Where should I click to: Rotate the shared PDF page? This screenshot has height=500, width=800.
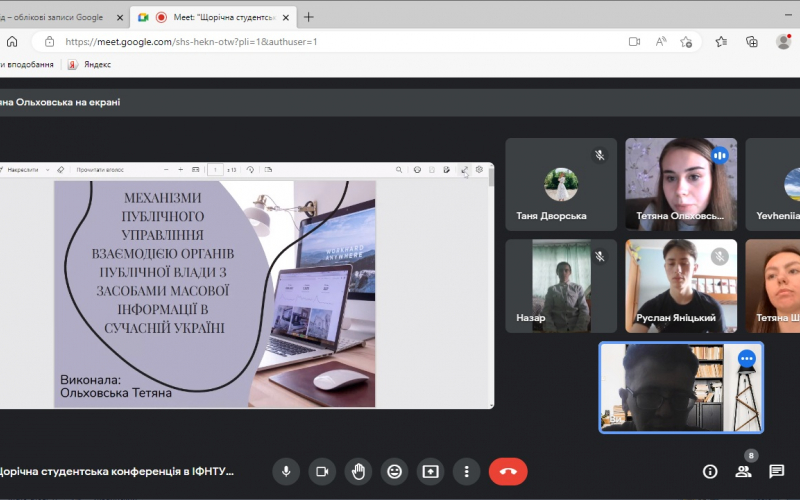[250, 170]
